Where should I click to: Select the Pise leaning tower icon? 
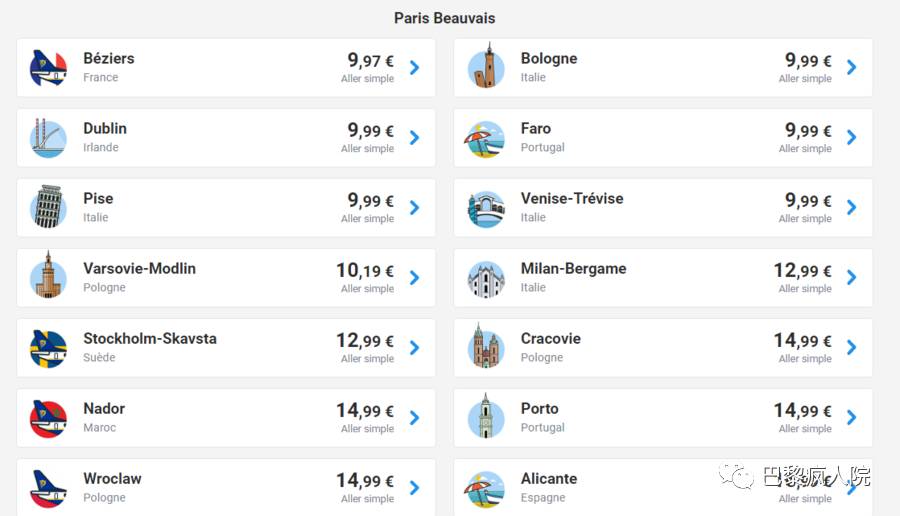(x=48, y=207)
